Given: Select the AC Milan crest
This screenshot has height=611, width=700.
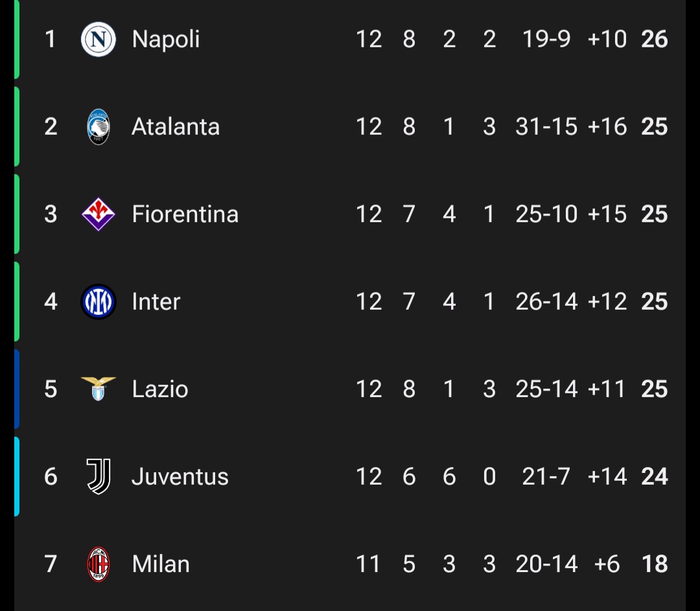Looking at the screenshot, I should (99, 564).
